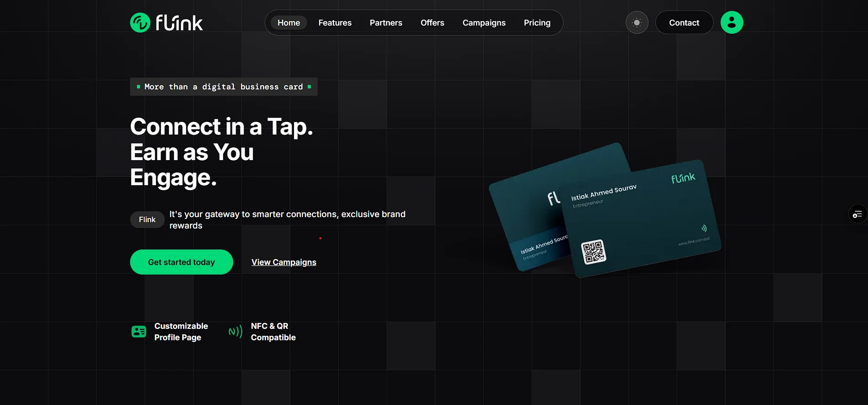Click the name Istiak Ahmed Sourav on front card
The width and height of the screenshot is (868, 405).
coord(604,193)
